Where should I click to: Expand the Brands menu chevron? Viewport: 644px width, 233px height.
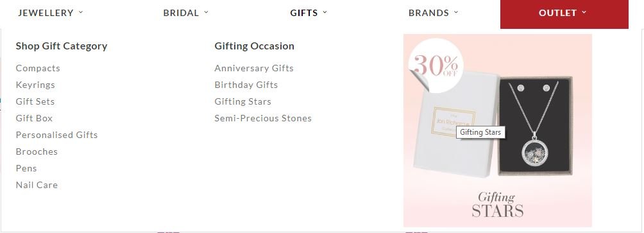(x=456, y=12)
